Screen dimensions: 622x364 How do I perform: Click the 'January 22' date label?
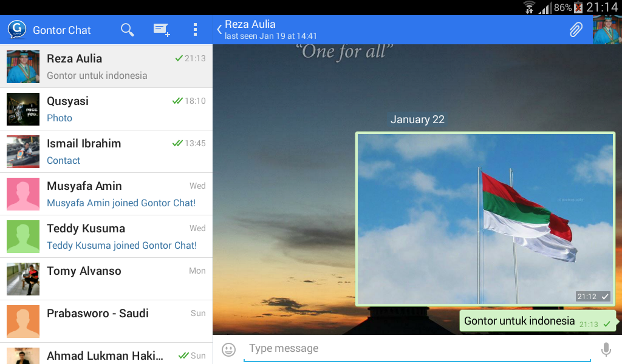417,120
